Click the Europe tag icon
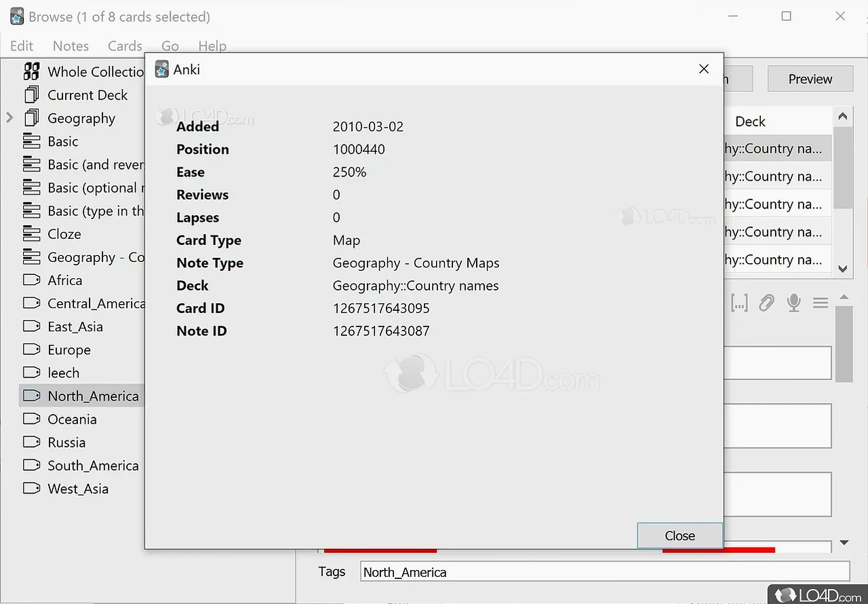The height and width of the screenshot is (604, 868). (31, 350)
